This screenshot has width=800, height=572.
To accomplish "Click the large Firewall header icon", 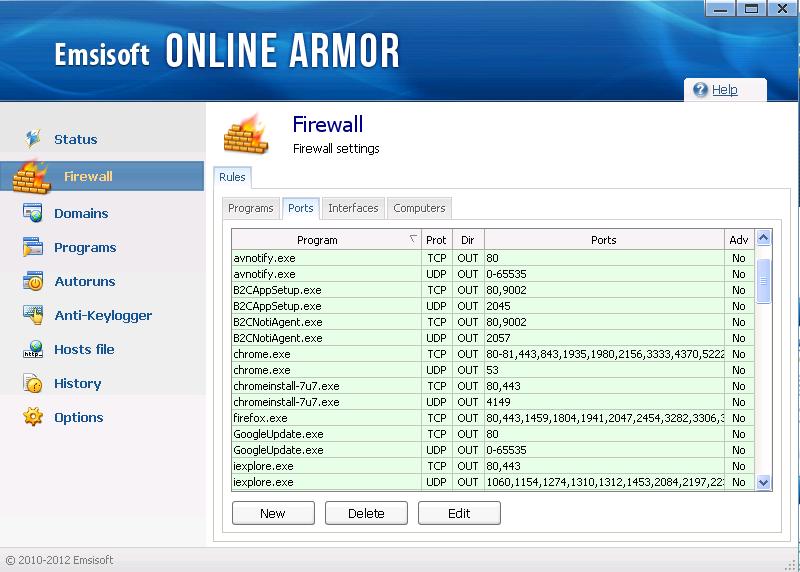I will (246, 134).
